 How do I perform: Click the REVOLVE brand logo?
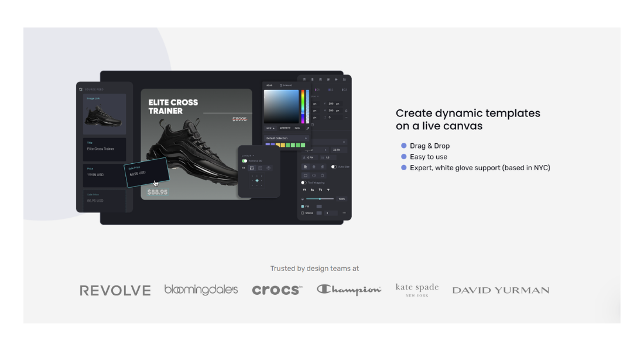click(x=115, y=290)
